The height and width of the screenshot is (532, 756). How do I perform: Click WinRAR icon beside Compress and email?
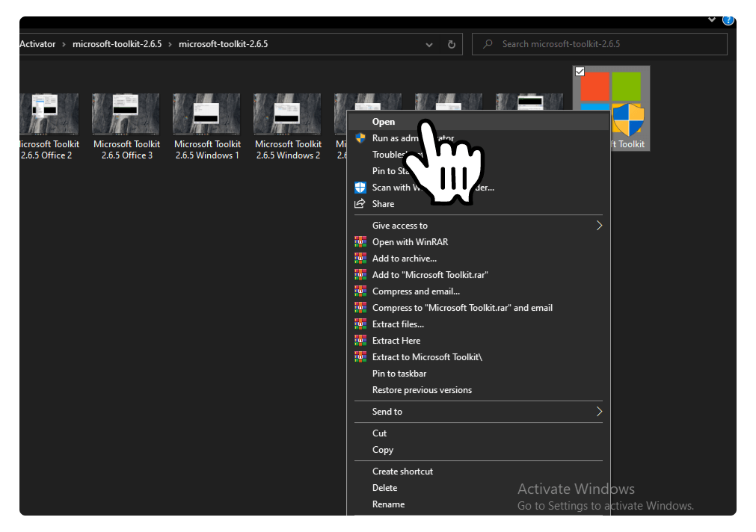pyautogui.click(x=360, y=291)
